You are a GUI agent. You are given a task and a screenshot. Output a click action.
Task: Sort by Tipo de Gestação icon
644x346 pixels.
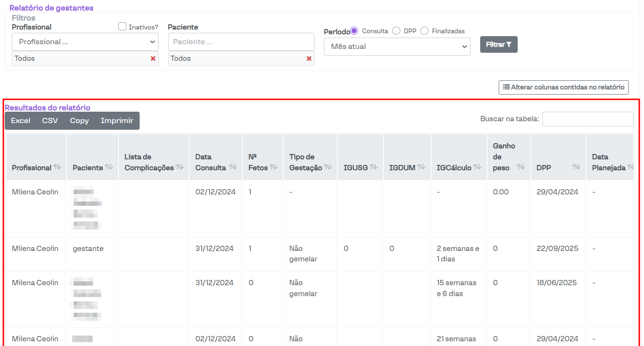click(x=328, y=167)
